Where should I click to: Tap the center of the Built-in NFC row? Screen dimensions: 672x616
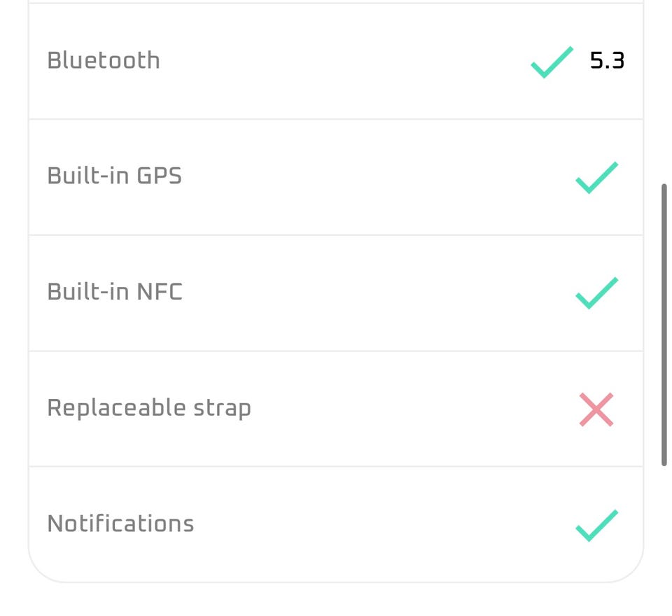click(336, 293)
